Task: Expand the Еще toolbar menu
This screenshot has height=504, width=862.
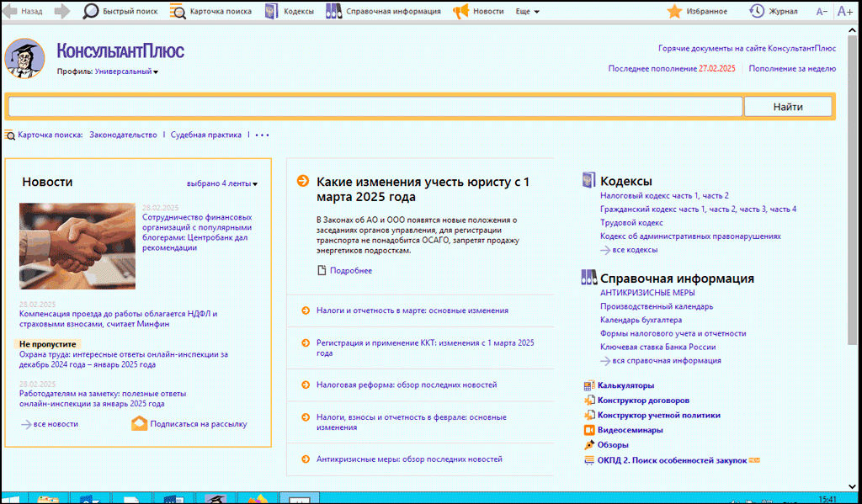Action: [x=527, y=12]
